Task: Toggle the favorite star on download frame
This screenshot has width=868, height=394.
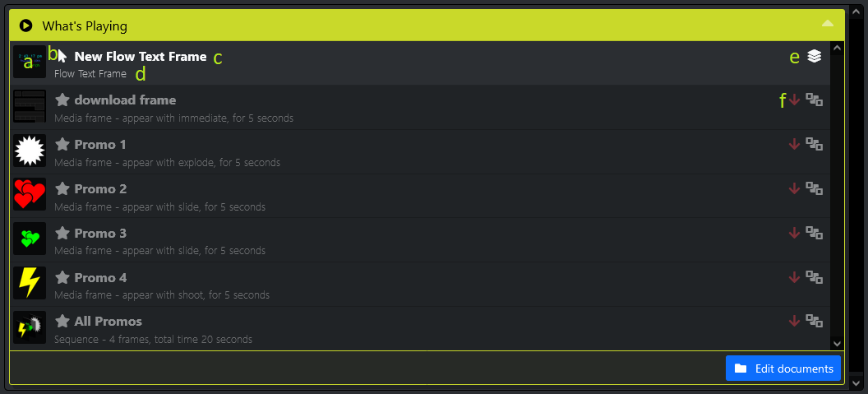Action: (x=62, y=100)
